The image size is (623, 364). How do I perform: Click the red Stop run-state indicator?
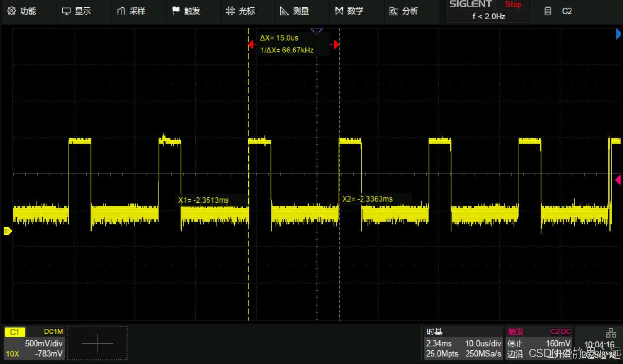coord(513,4)
